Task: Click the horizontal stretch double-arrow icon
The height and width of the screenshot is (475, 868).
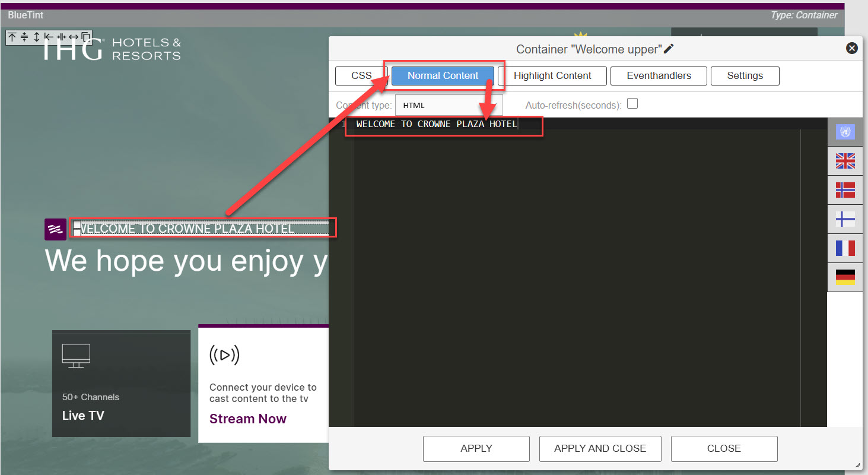Action: tap(74, 37)
